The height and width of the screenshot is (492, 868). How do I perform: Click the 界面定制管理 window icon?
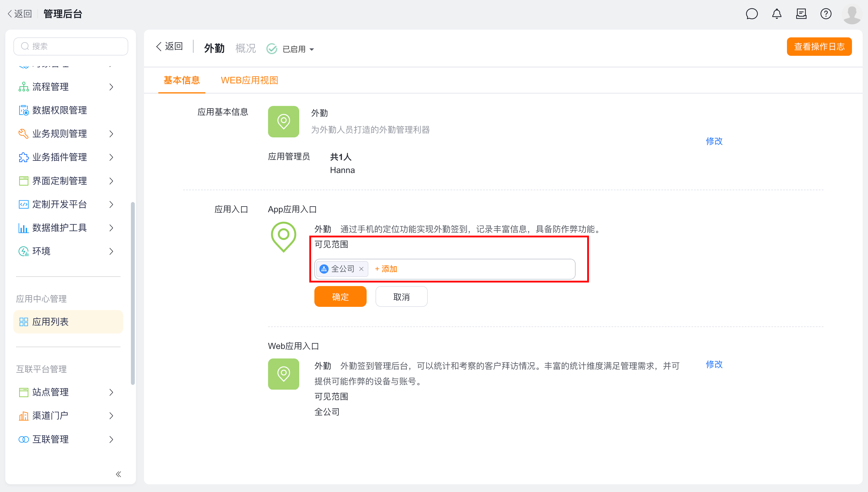point(24,181)
